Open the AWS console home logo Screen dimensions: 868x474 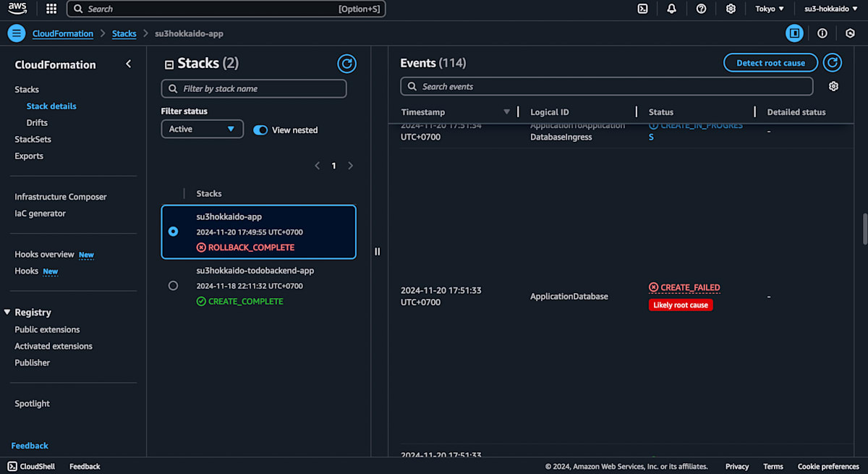point(17,9)
